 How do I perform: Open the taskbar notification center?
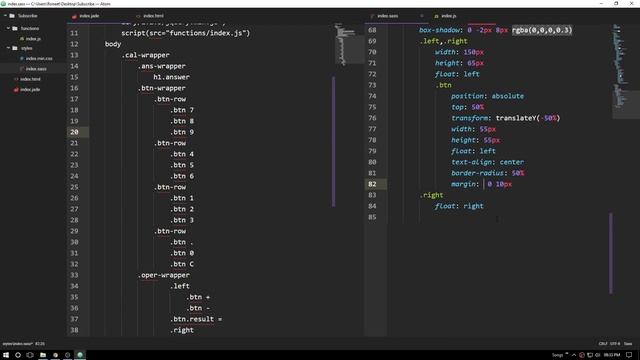(629, 355)
